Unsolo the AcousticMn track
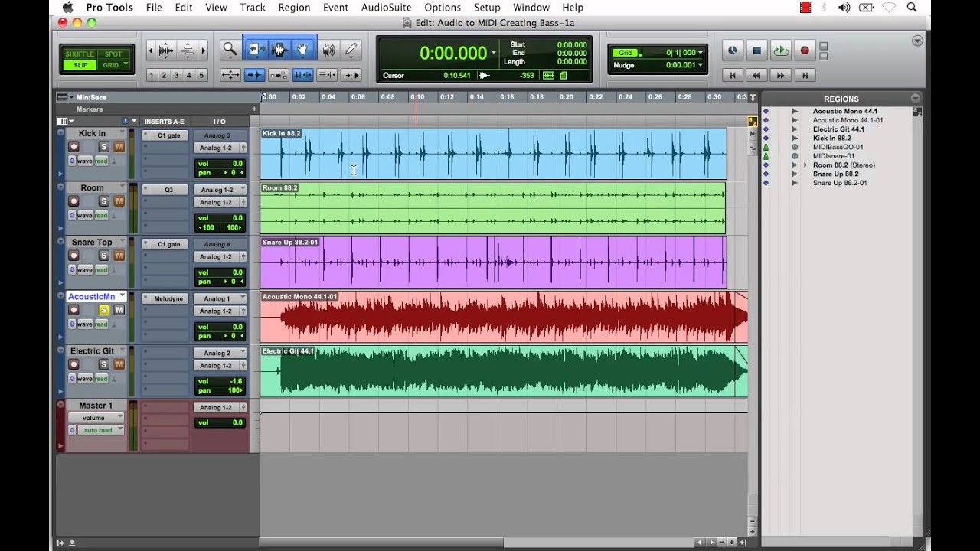 click(x=103, y=310)
